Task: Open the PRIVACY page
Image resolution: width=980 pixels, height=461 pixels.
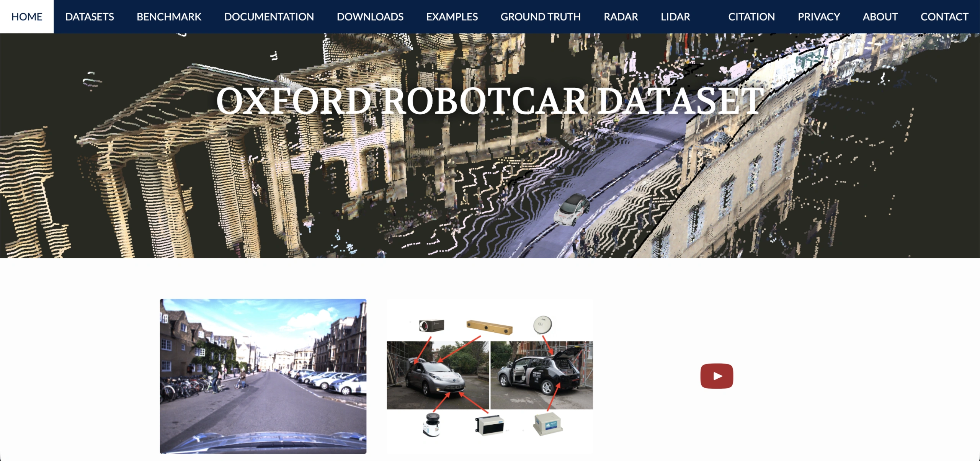Action: [x=818, y=16]
